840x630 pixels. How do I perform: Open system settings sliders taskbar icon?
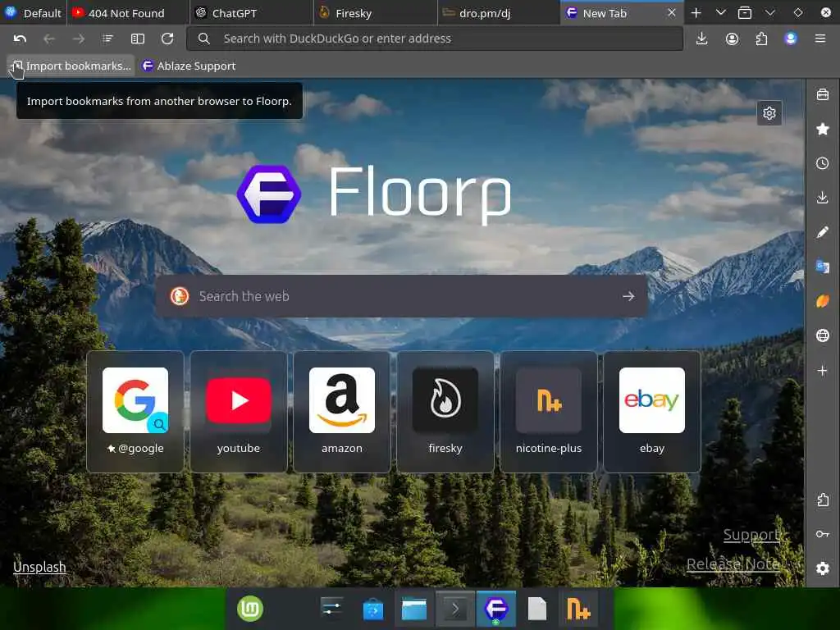332,609
